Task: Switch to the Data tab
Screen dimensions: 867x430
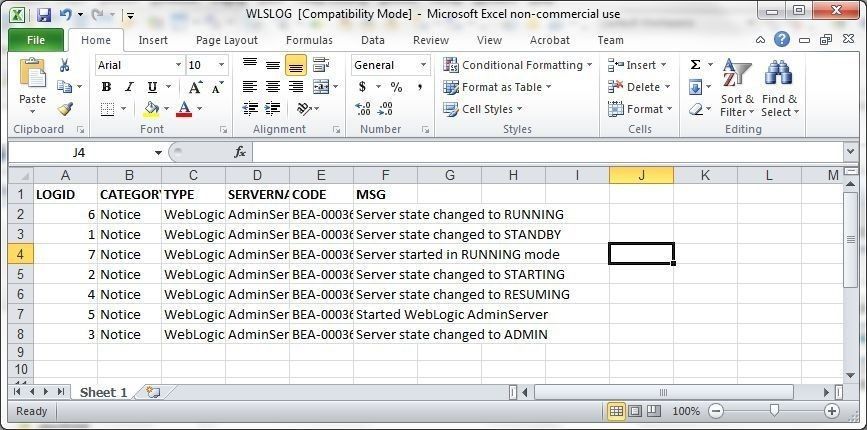Action: coord(373,40)
